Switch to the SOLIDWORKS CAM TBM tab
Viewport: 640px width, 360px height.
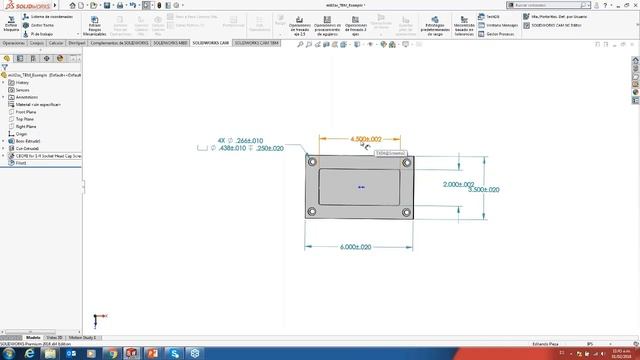(x=256, y=43)
